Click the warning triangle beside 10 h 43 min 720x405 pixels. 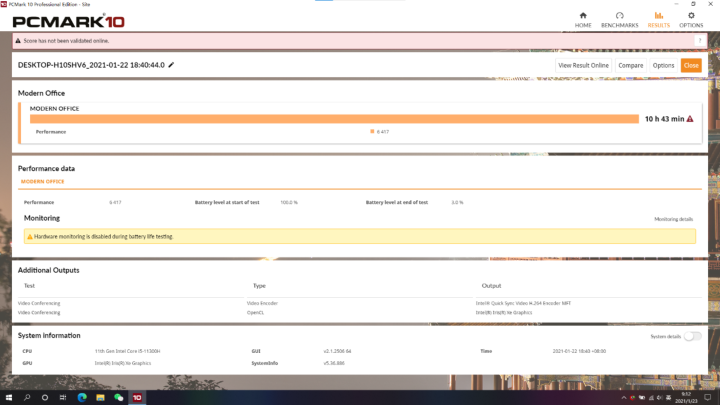[690, 119]
